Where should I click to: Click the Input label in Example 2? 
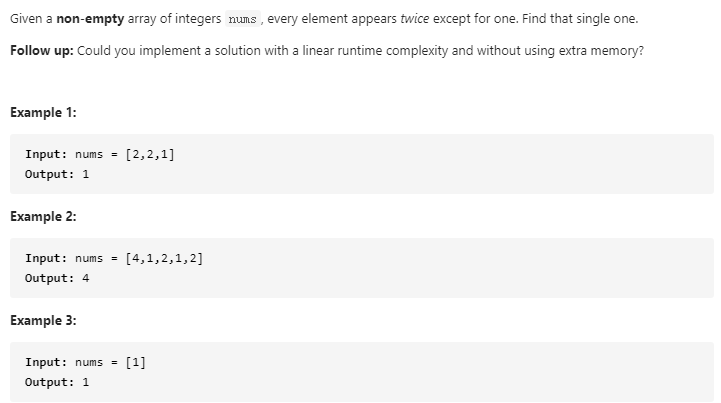[x=46, y=258]
